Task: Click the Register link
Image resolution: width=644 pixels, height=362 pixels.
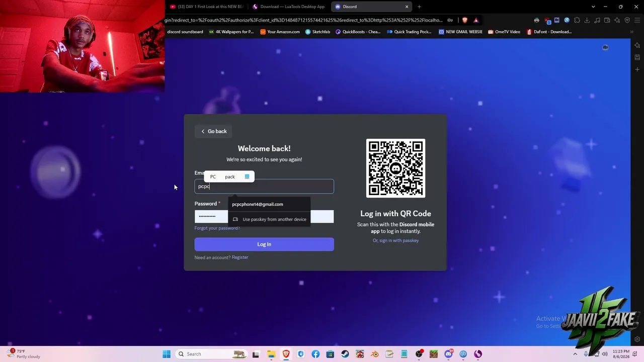Action: (240, 257)
